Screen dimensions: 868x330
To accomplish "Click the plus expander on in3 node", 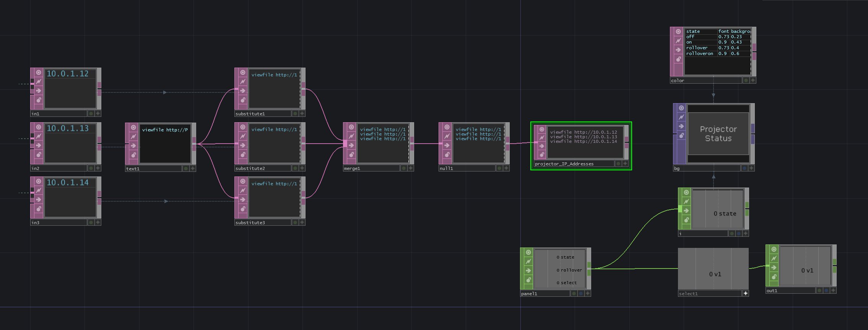I will (98, 222).
